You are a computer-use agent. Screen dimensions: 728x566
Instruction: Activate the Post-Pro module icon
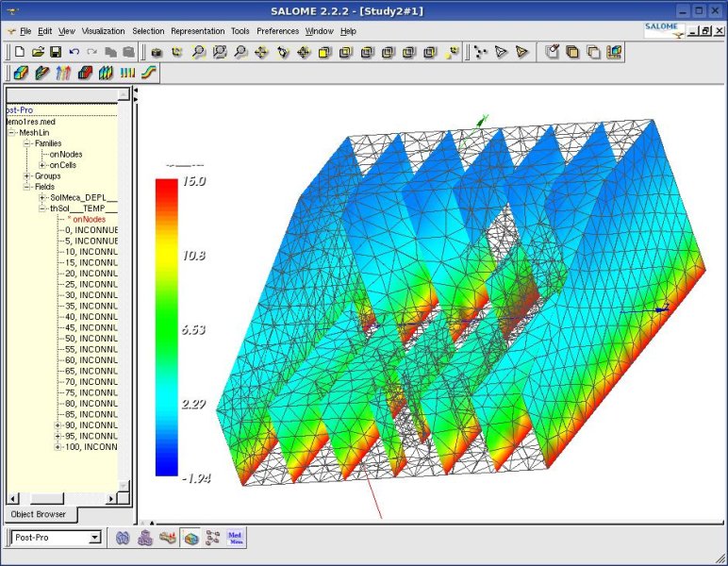click(190, 538)
